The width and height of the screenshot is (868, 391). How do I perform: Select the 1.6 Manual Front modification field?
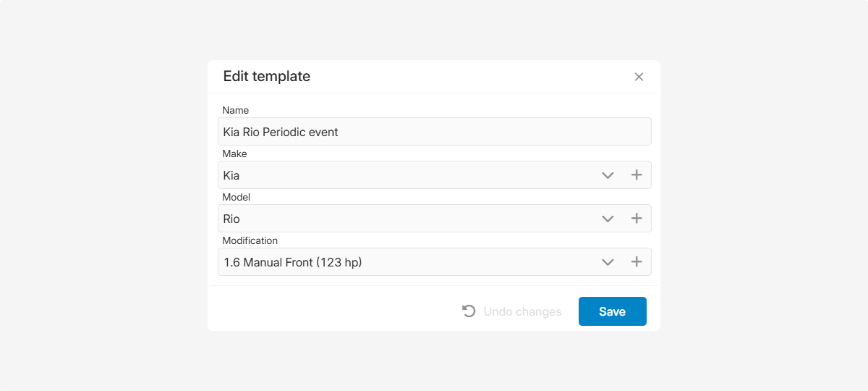coord(405,262)
